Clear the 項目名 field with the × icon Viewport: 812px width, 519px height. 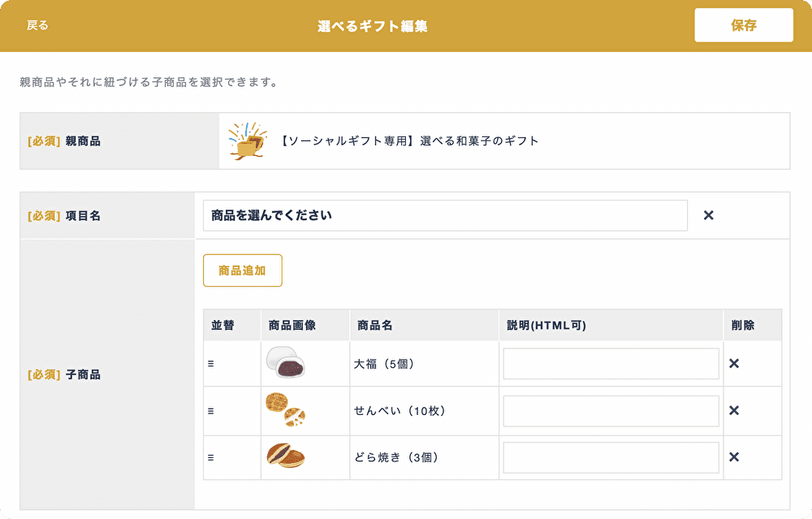[708, 215]
